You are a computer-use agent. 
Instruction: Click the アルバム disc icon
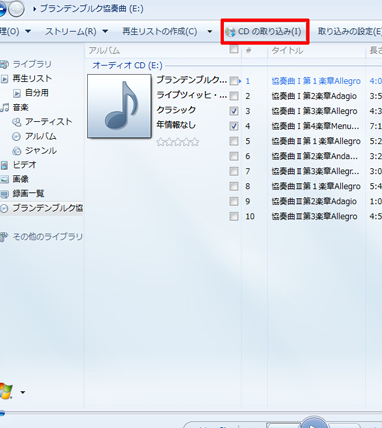tap(16, 136)
